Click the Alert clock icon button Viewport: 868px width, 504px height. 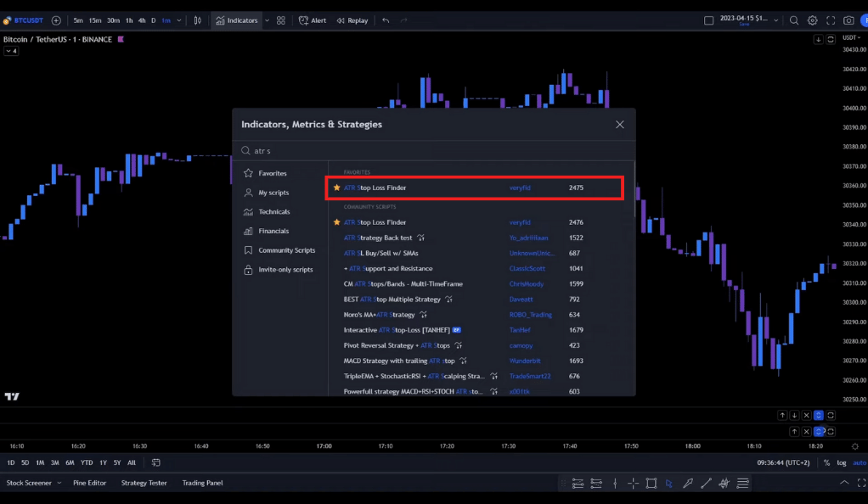point(313,20)
